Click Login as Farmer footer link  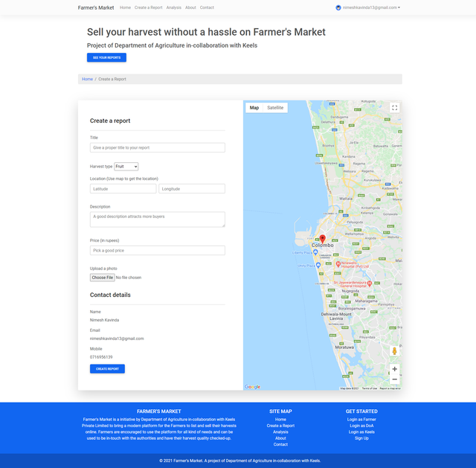click(361, 420)
